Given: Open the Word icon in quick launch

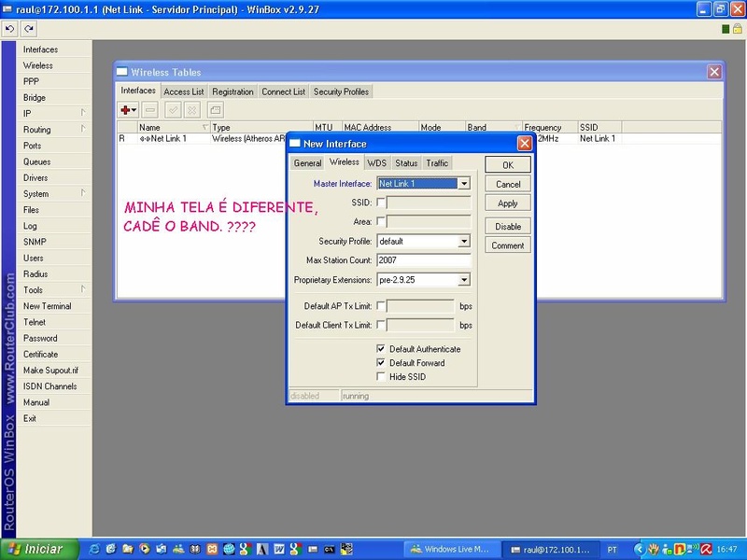Looking at the screenshot, I should [x=278, y=549].
